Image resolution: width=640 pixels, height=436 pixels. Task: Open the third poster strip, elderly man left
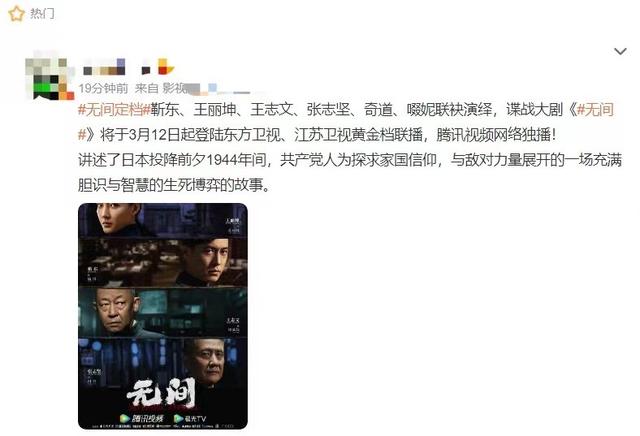(x=163, y=312)
